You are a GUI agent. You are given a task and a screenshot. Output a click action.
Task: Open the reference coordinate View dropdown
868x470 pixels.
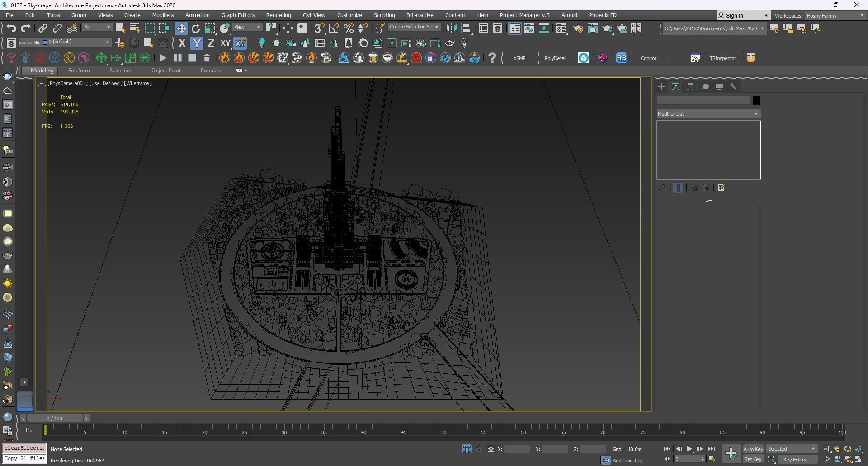coord(247,27)
